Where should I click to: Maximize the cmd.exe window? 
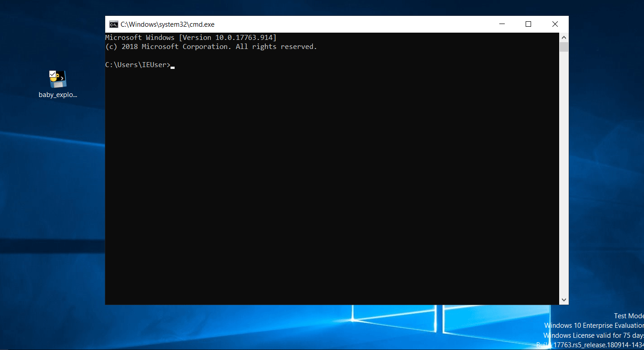[528, 24]
